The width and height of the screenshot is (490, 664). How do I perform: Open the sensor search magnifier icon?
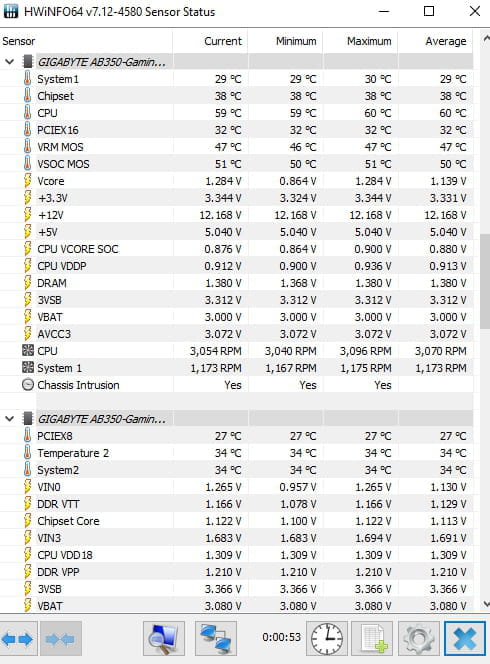coord(163,638)
